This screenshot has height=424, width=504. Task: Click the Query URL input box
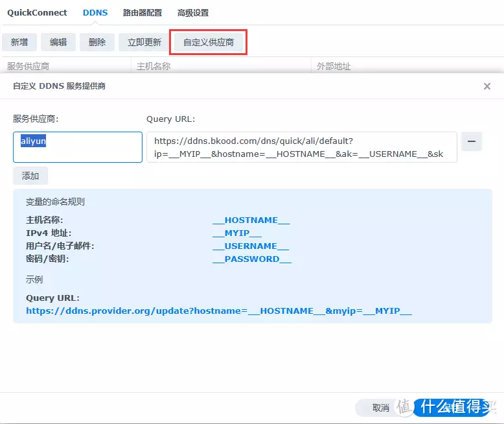coord(302,147)
